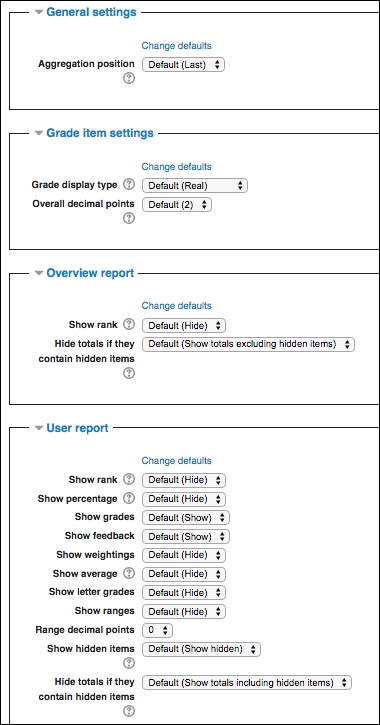
Task: Open the Aggregation position dropdown
Action: (184, 65)
